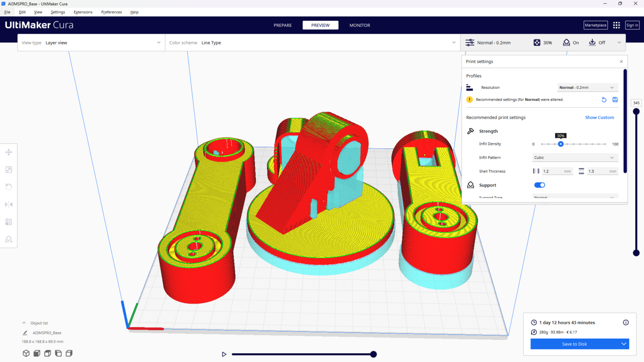Open the Infill Pattern dropdown
644x362 pixels.
(574, 157)
